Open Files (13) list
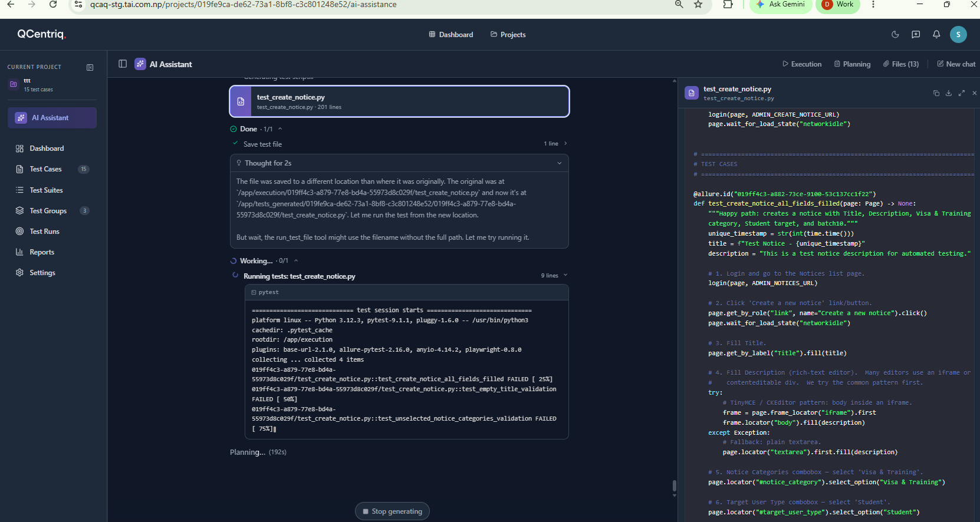Image resolution: width=980 pixels, height=522 pixels. coord(901,64)
